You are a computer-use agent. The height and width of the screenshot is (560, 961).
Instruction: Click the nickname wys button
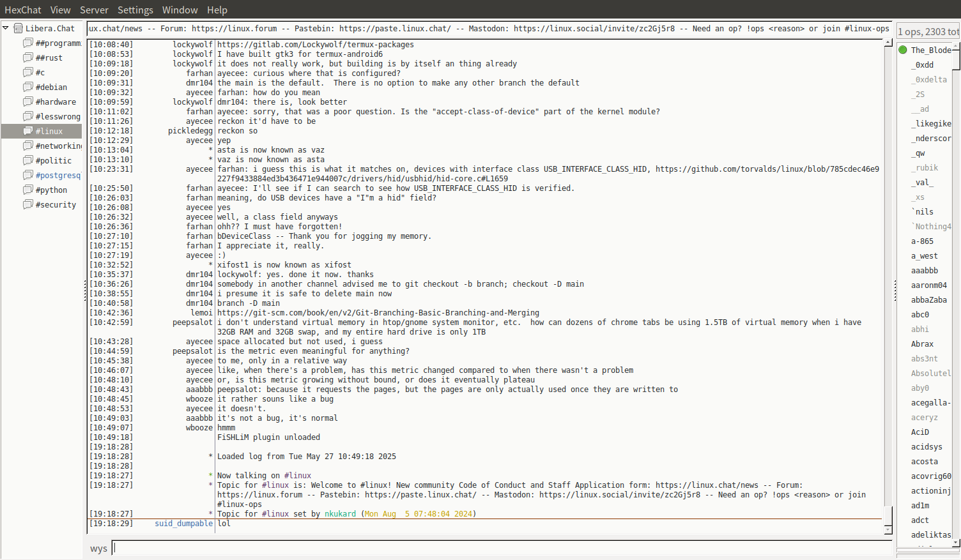(98, 549)
